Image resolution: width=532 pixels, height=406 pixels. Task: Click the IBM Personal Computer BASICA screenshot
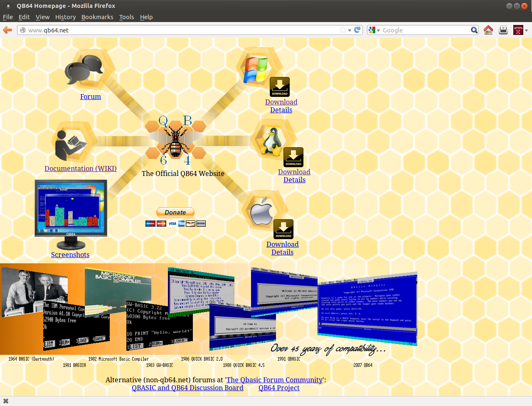click(x=76, y=325)
